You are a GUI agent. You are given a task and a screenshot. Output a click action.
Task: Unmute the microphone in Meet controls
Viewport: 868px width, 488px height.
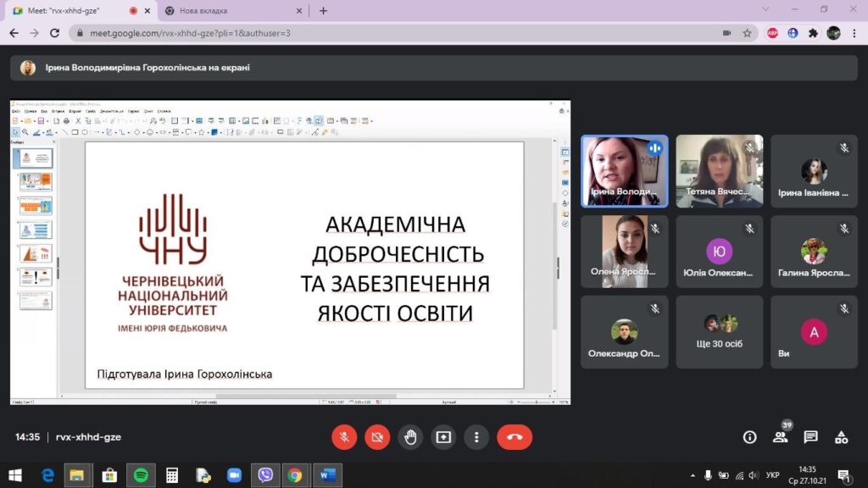tap(344, 437)
